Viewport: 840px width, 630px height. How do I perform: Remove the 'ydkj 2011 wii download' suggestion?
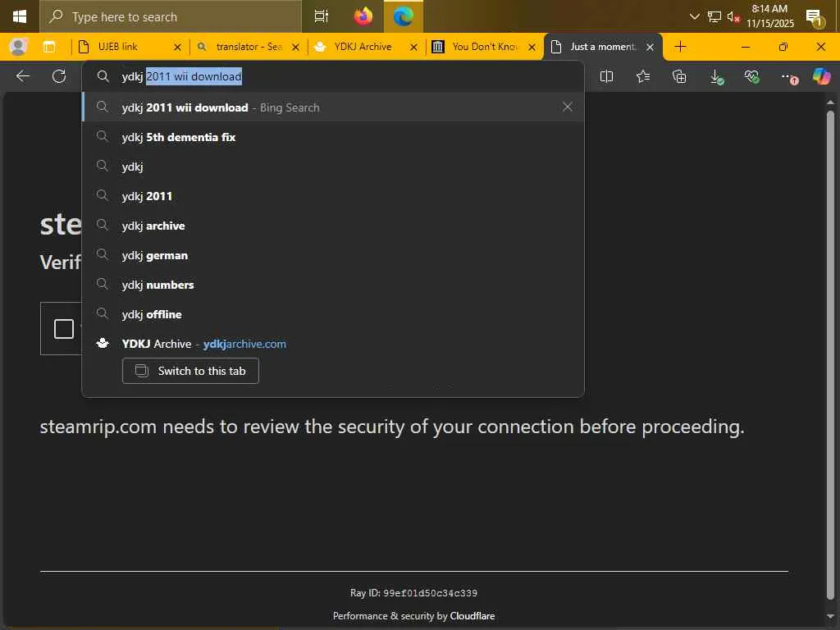568,107
